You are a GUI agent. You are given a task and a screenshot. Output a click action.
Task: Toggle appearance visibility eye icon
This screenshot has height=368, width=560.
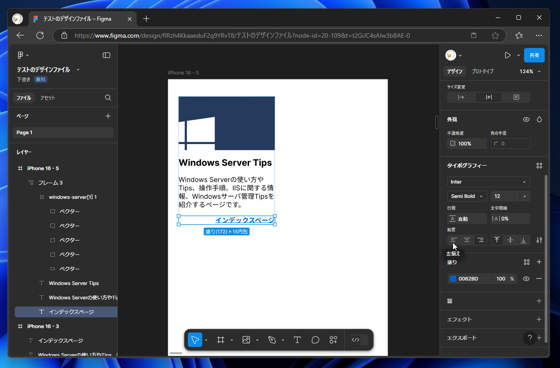526,120
